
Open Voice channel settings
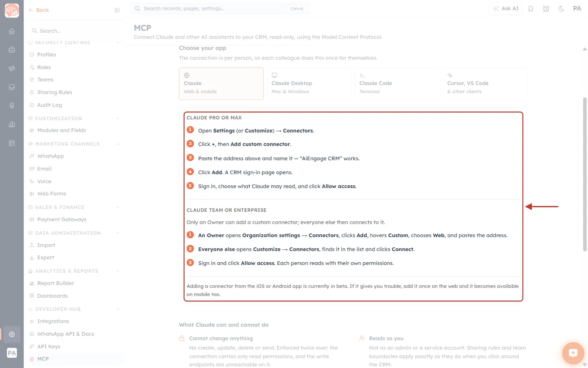click(75, 182)
